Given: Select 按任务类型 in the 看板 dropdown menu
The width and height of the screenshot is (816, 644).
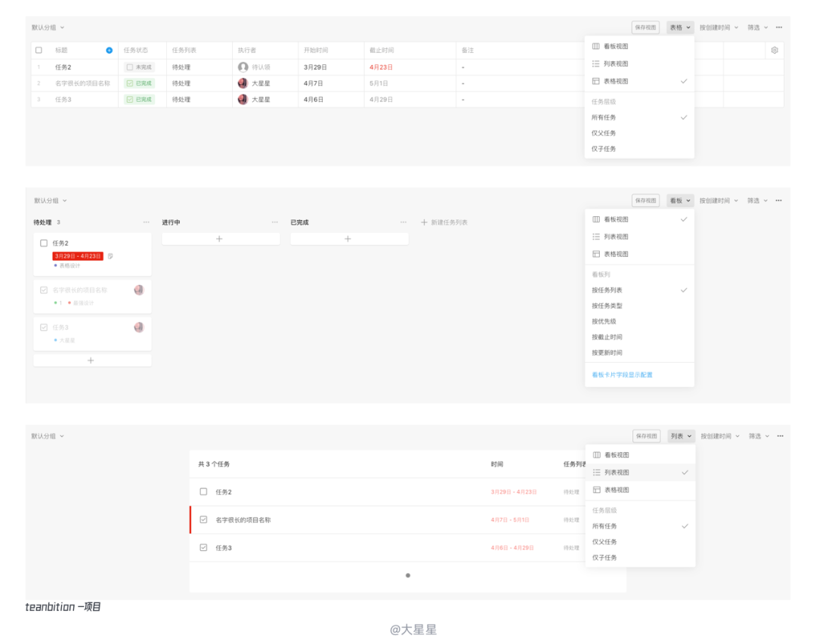Looking at the screenshot, I should point(640,305).
